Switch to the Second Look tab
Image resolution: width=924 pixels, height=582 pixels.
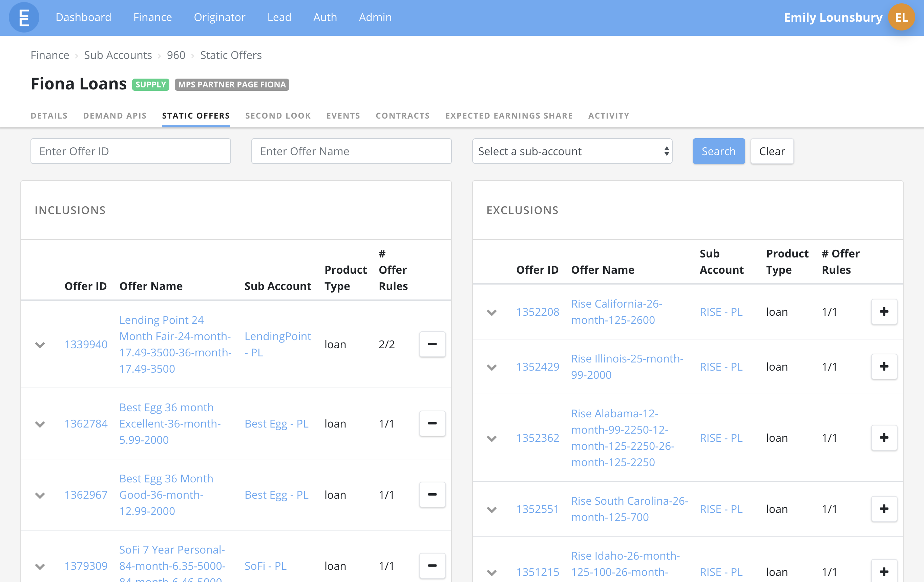pos(278,116)
